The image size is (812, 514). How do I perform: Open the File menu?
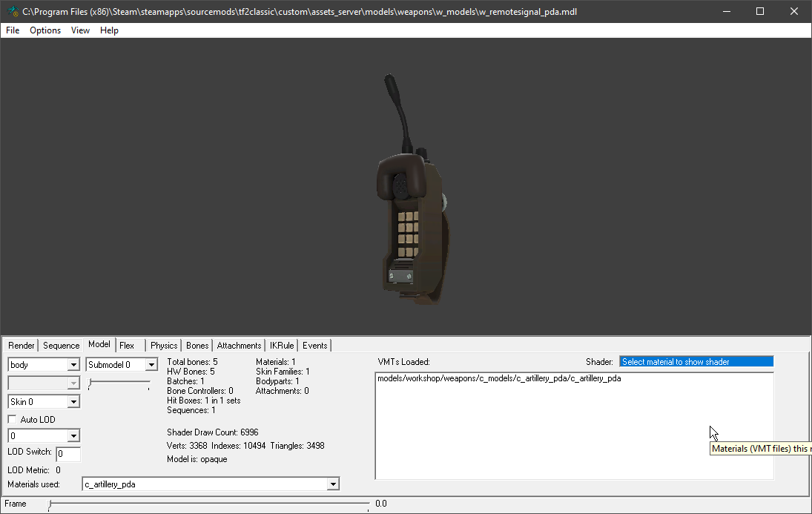point(13,30)
